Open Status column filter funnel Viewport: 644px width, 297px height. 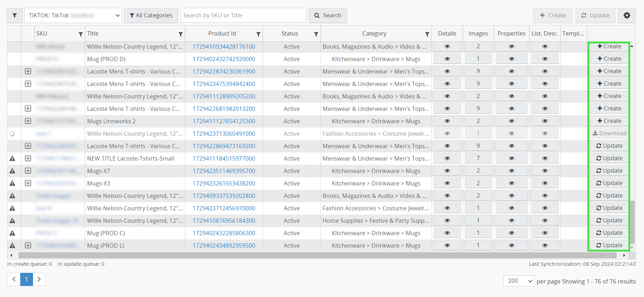(316, 34)
